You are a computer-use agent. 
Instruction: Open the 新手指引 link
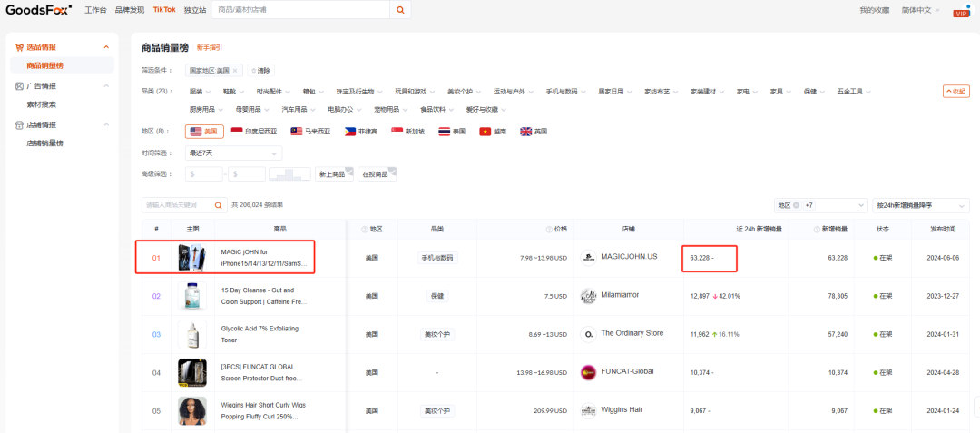(210, 47)
